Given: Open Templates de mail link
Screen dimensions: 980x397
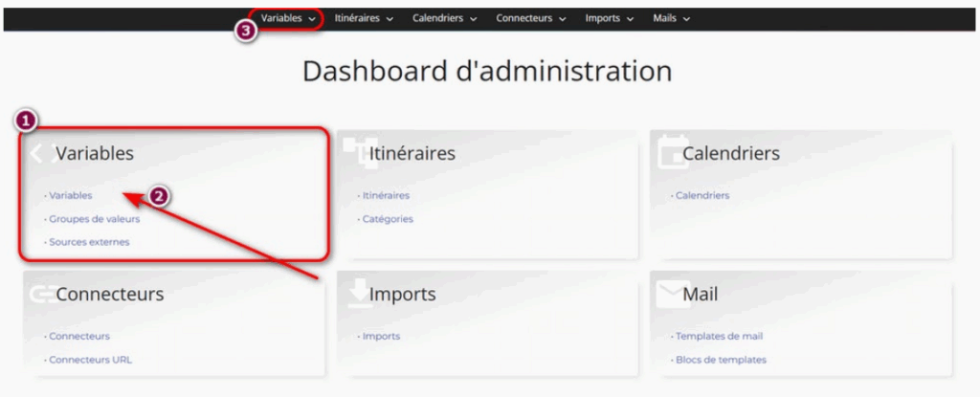Looking at the screenshot, I should pos(719,337).
